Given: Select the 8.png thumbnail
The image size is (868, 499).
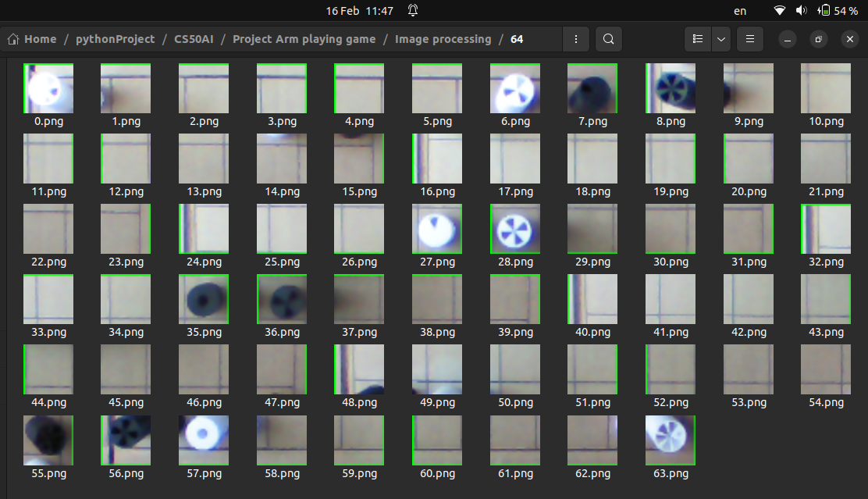Looking at the screenshot, I should pyautogui.click(x=671, y=88).
